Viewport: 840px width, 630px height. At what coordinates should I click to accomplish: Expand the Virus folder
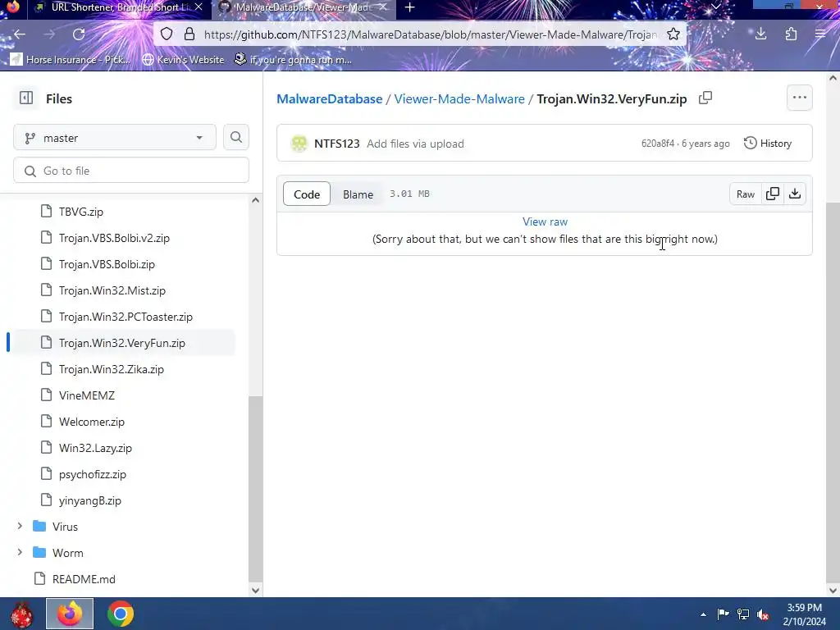pyautogui.click(x=20, y=526)
